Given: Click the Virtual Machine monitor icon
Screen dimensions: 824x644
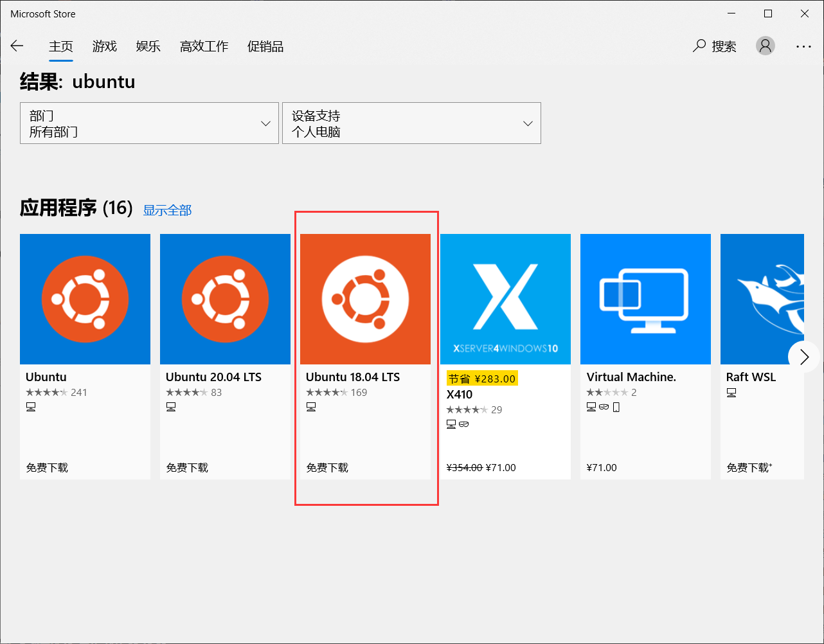Looking at the screenshot, I should tap(645, 299).
